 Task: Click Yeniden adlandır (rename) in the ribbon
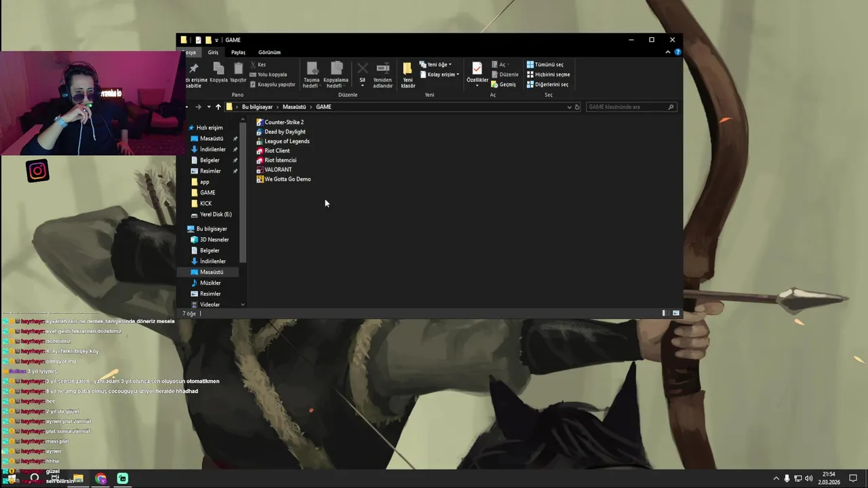(382, 75)
